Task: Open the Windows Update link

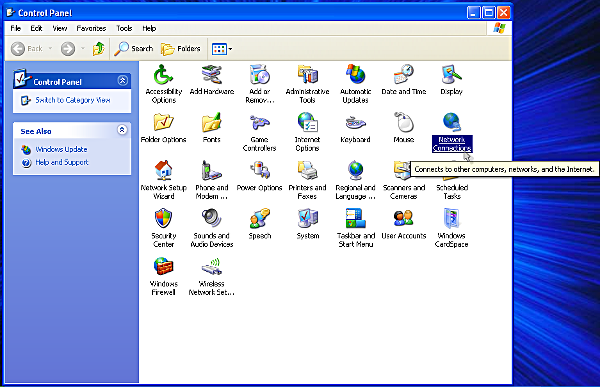Action: click(61, 149)
